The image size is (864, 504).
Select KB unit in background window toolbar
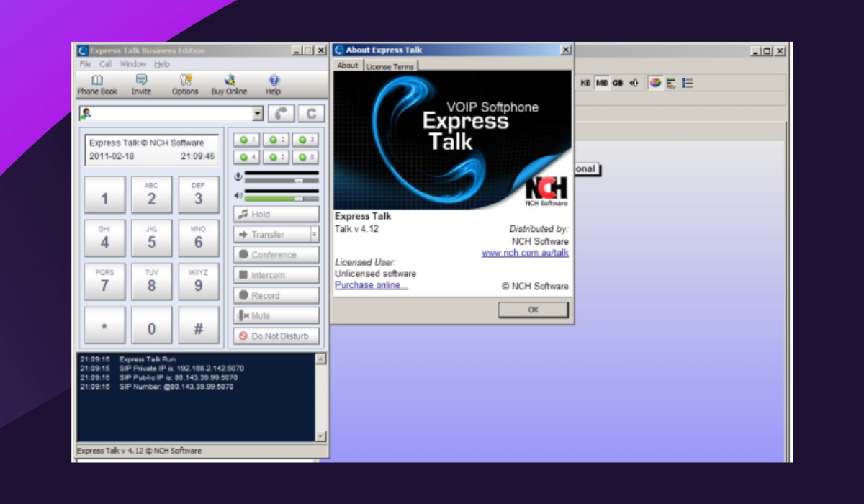[x=585, y=83]
